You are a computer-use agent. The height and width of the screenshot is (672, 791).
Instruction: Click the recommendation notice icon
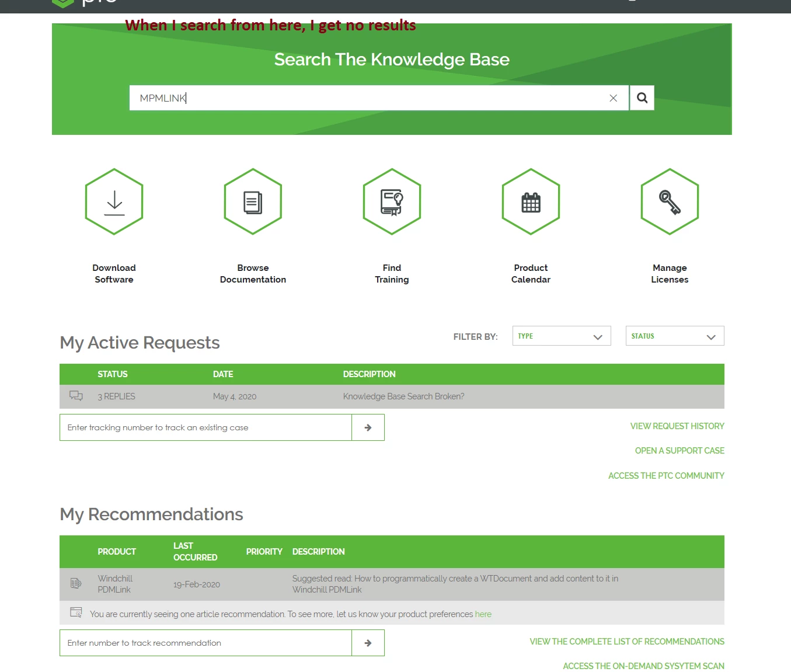coord(76,612)
